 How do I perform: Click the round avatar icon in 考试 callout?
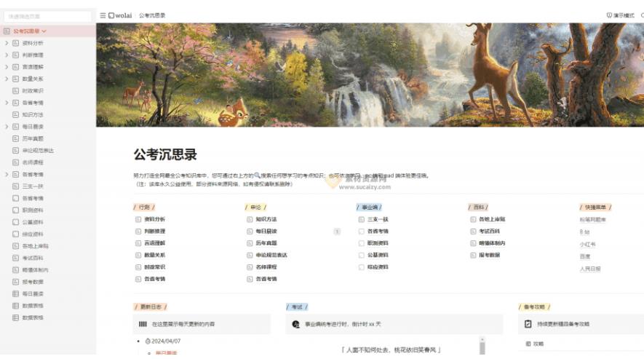[295, 325]
